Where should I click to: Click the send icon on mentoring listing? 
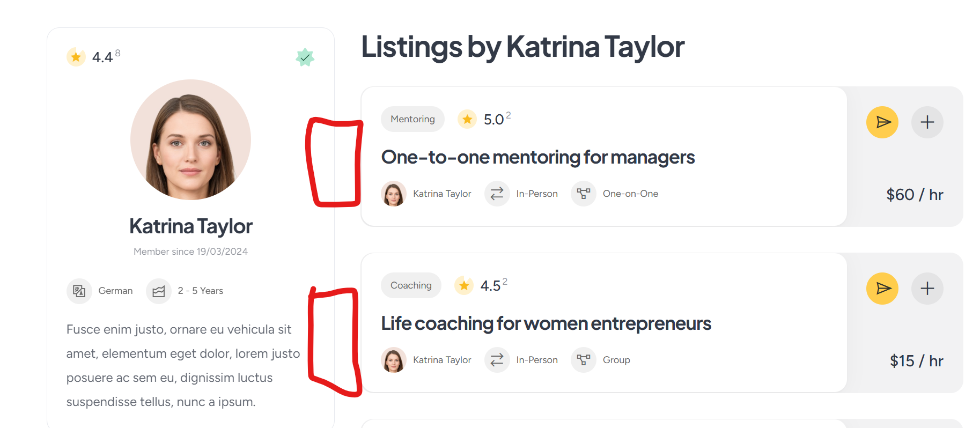[882, 122]
